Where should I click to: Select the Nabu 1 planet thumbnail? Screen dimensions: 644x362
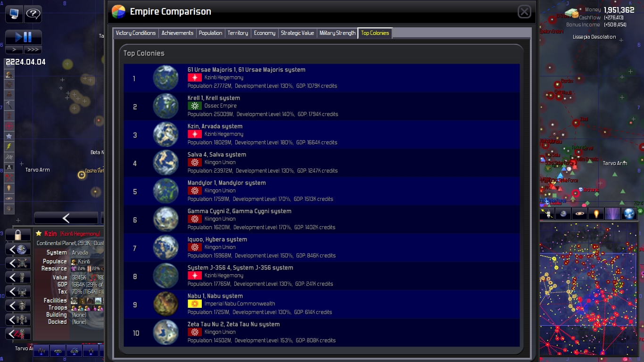click(166, 304)
